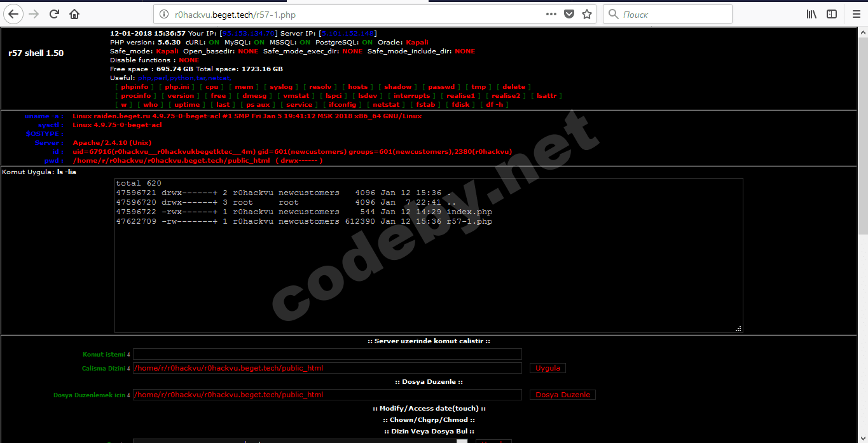The width and height of the screenshot is (868, 443).
Task: Go back to the previous page
Action: [14, 14]
